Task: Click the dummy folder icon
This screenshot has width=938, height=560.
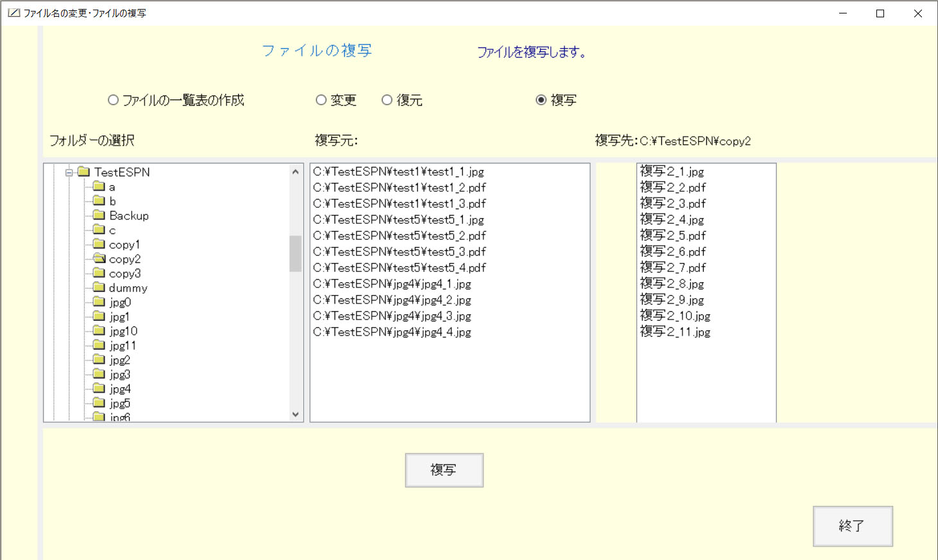Action: coord(99,287)
